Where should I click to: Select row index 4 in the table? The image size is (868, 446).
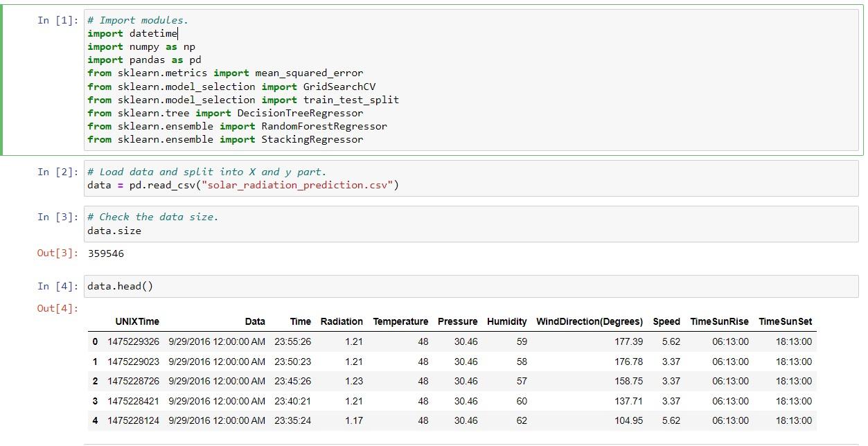tap(96, 420)
